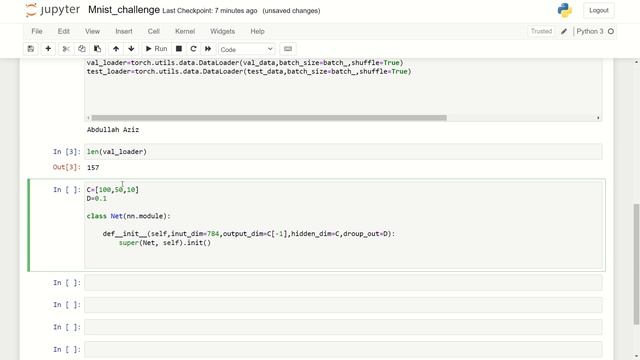Click right arrow of cell horizontal scrollbar

598,118
